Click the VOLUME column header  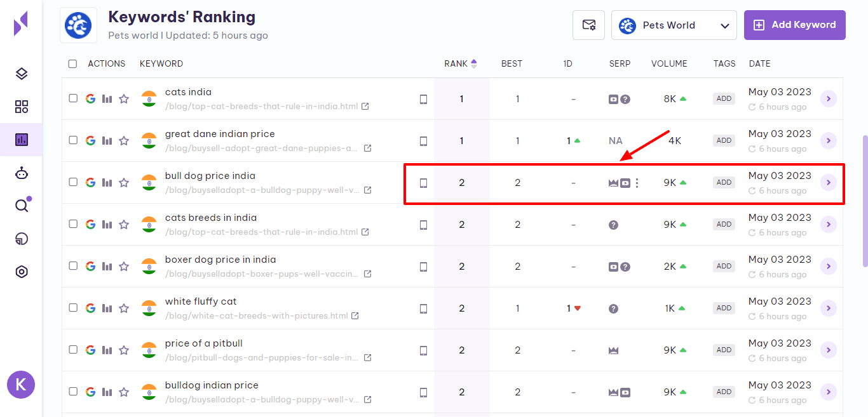point(669,63)
